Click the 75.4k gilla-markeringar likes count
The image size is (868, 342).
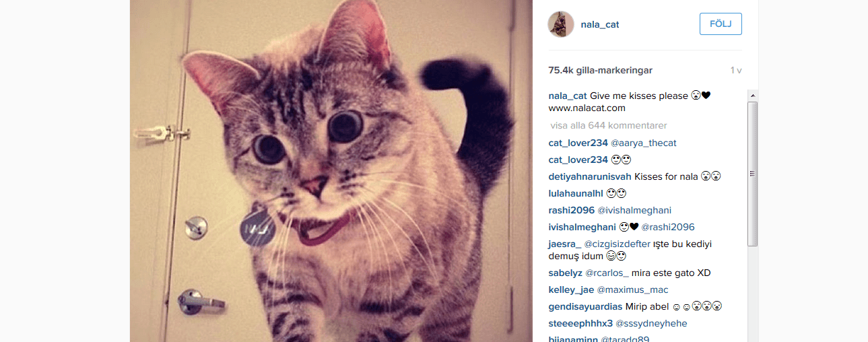600,70
